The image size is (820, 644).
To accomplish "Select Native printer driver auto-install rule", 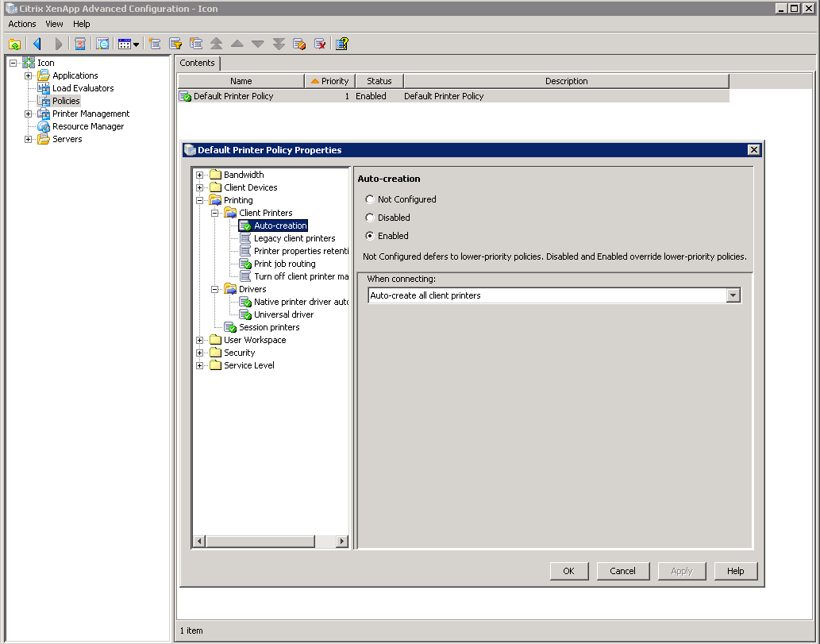I will pos(301,302).
